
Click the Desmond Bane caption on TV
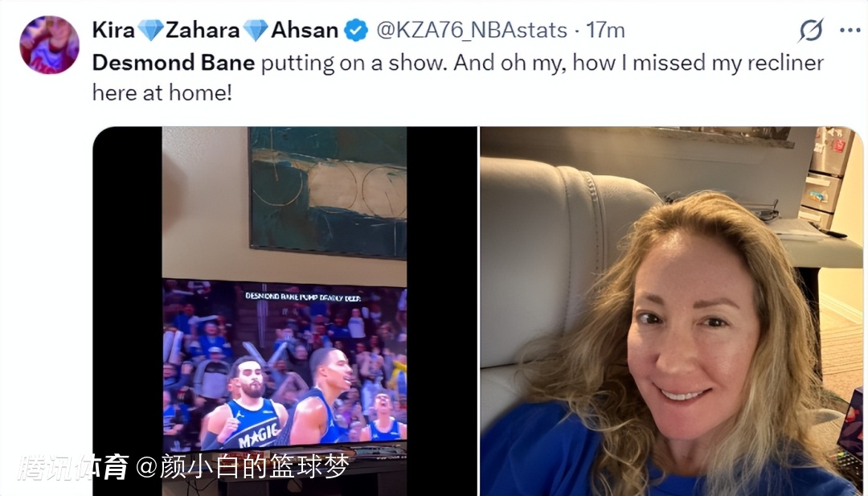click(303, 297)
